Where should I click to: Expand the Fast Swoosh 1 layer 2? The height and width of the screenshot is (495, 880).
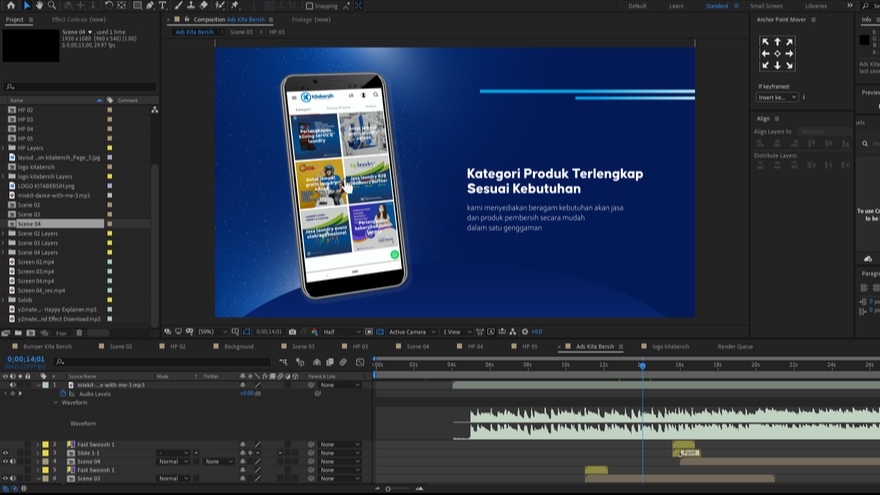[x=38, y=444]
